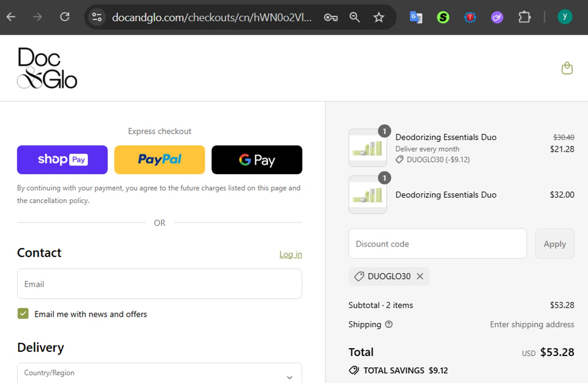Open the red T globe extension
Viewport: 588px width, 383px height.
pos(470,17)
